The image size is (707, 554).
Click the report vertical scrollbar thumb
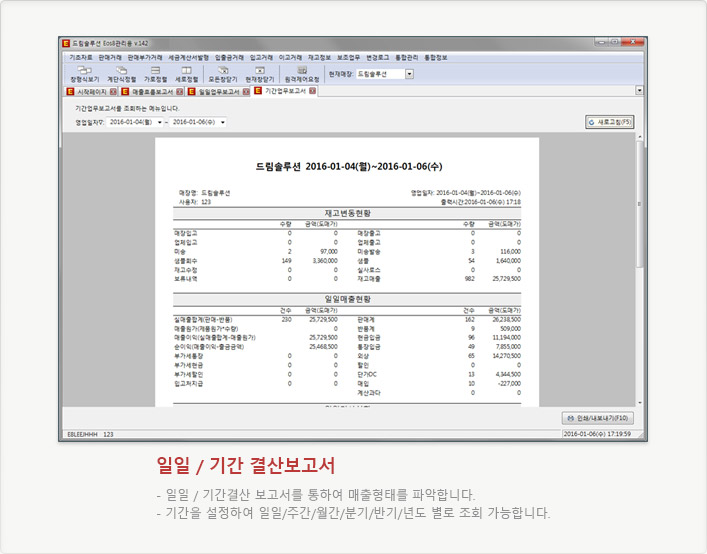pyautogui.click(x=639, y=204)
